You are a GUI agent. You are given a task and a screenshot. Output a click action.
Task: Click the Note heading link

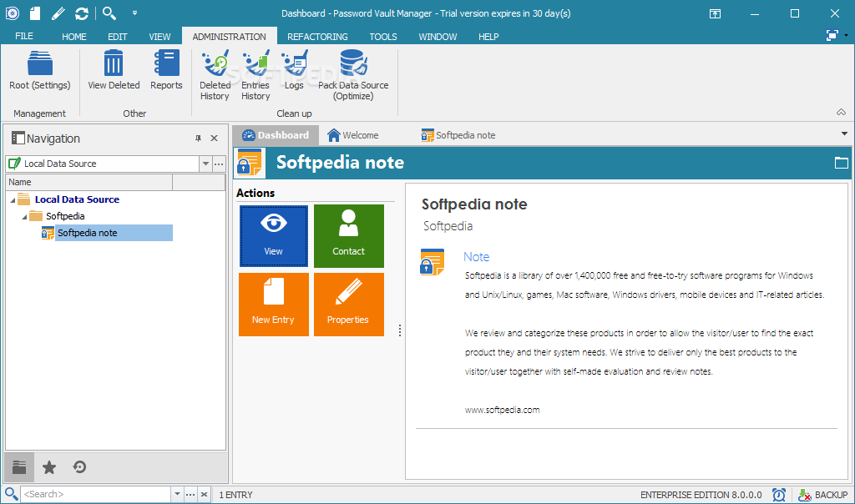pyautogui.click(x=476, y=257)
